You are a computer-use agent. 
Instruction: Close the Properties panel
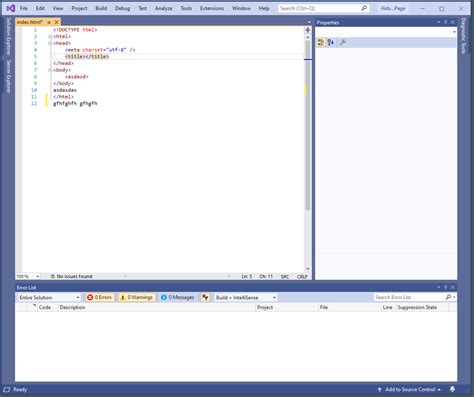point(453,22)
